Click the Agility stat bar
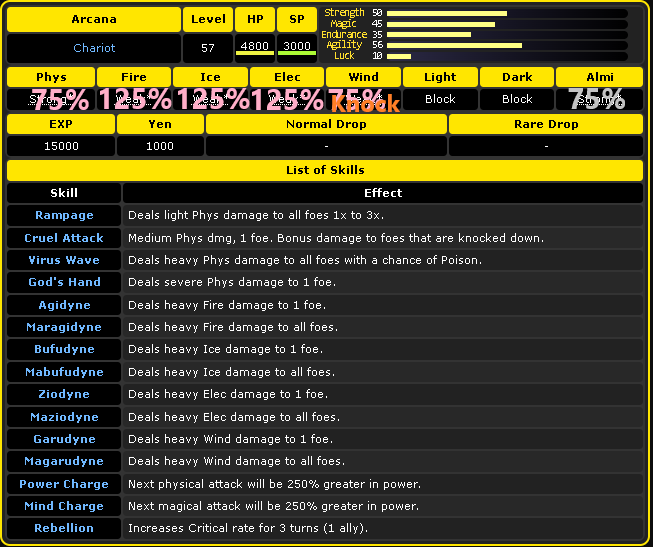The height and width of the screenshot is (547, 653). click(x=507, y=45)
